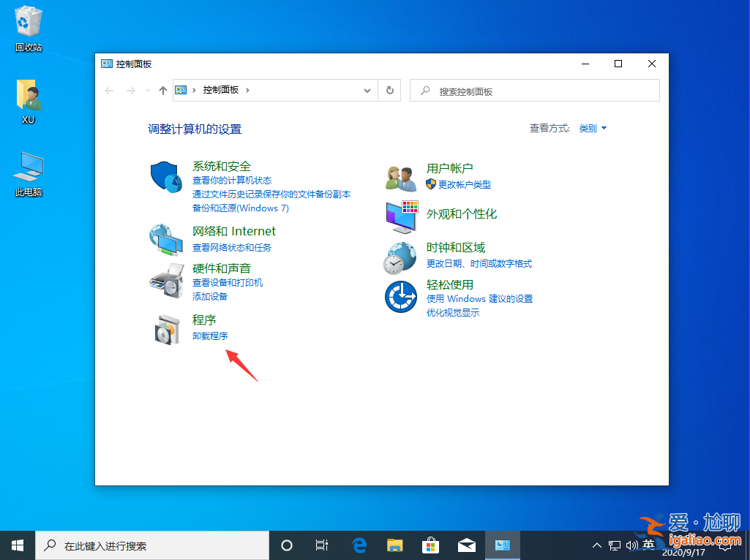Open 外观和个性化 via its display icon
Image resolution: width=750 pixels, height=560 pixels.
tap(400, 216)
